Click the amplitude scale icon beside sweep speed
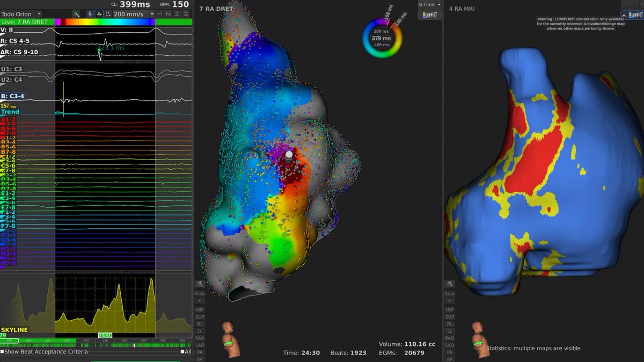644x362 pixels. 108,14
